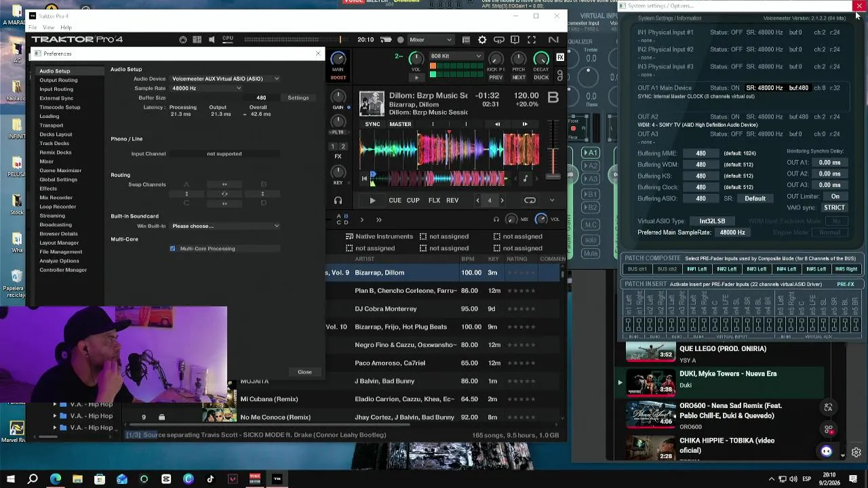Open Microsoft Edge from the taskbar

(x=56, y=479)
